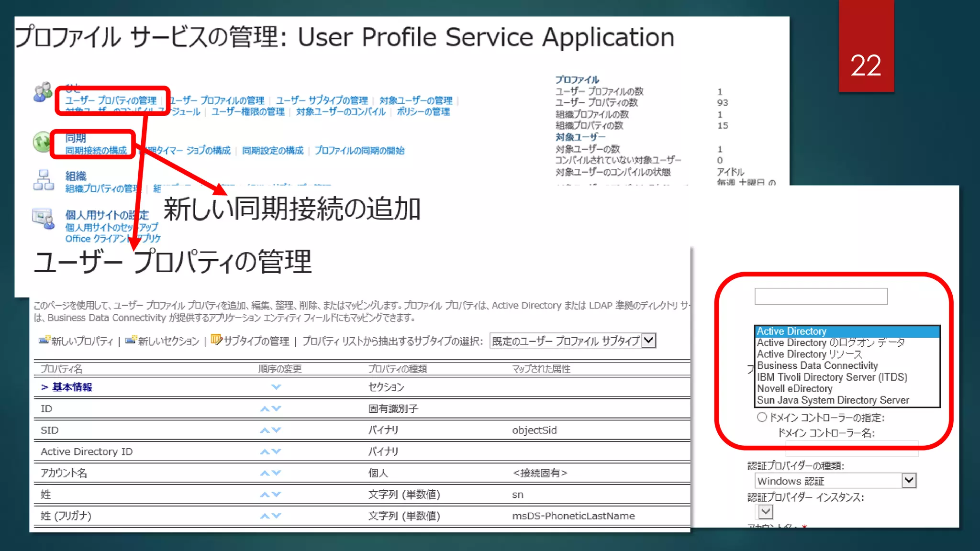Select Business Data Connectivity in list

point(817,366)
